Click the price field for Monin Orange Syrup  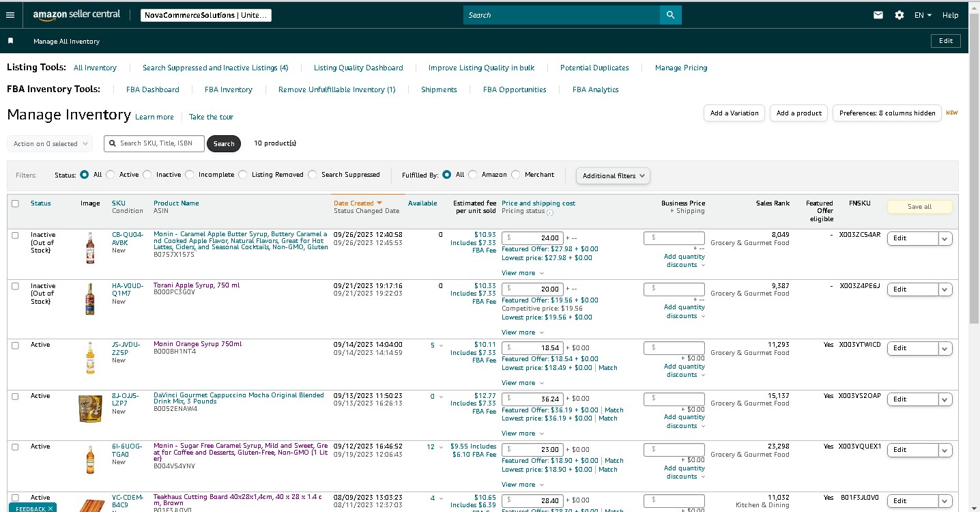tap(532, 347)
